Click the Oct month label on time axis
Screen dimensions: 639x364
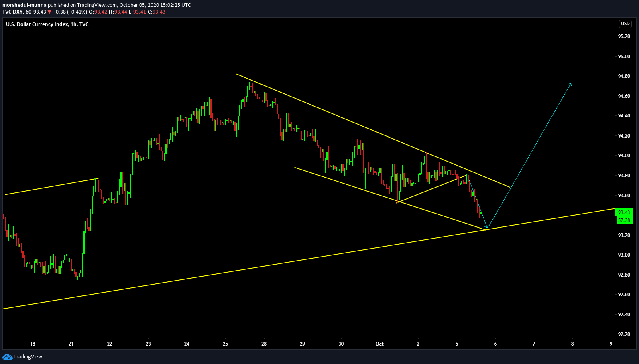(379, 344)
